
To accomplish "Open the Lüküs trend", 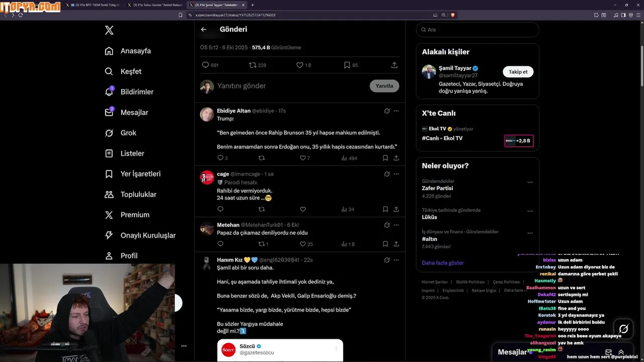I will coord(429,217).
